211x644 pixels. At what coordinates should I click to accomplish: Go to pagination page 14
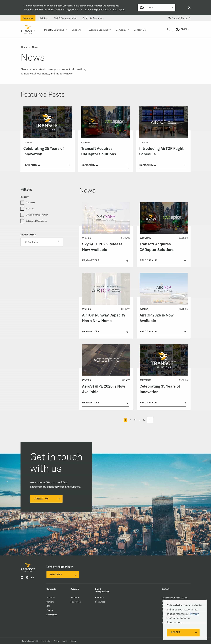tap(144, 420)
